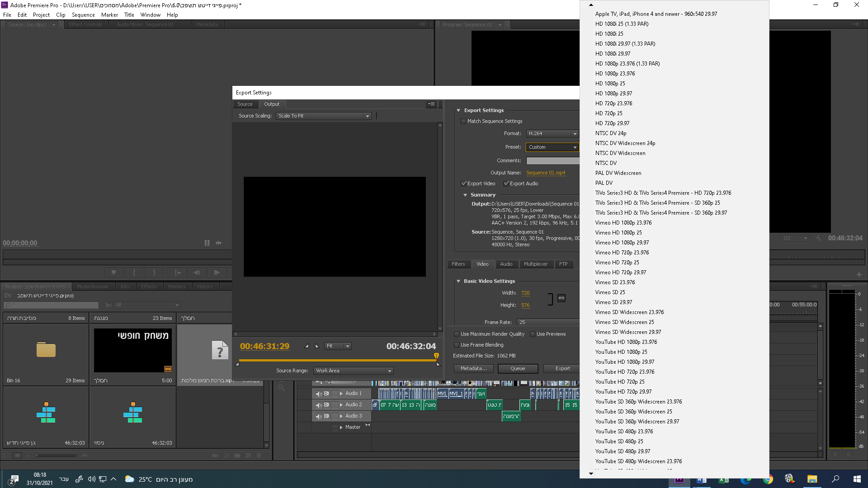The image size is (868, 488).
Task: Click the Sequence 01.mp4 output name link
Action: click(x=545, y=173)
